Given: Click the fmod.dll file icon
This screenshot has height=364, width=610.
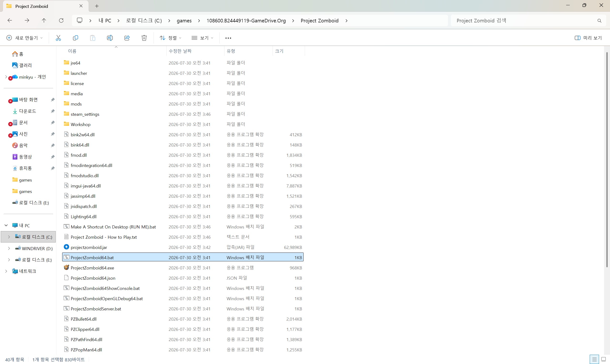Looking at the screenshot, I should 66,155.
